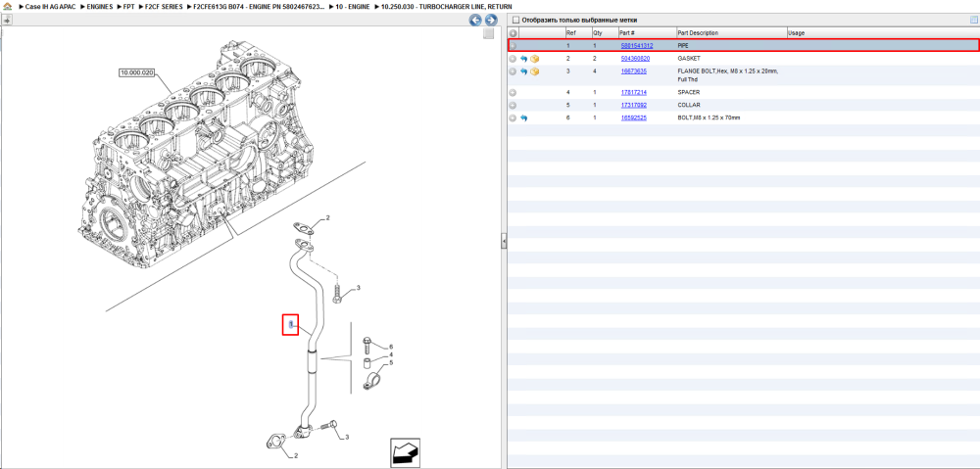Click the blue arrow icon on the FLANGE BOLT row

[x=523, y=71]
